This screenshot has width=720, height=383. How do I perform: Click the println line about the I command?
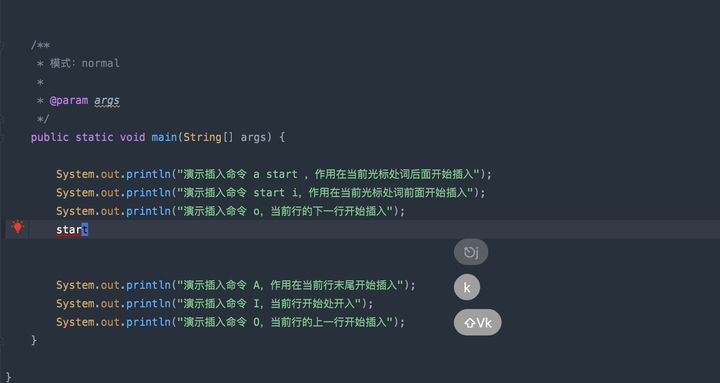(x=215, y=304)
